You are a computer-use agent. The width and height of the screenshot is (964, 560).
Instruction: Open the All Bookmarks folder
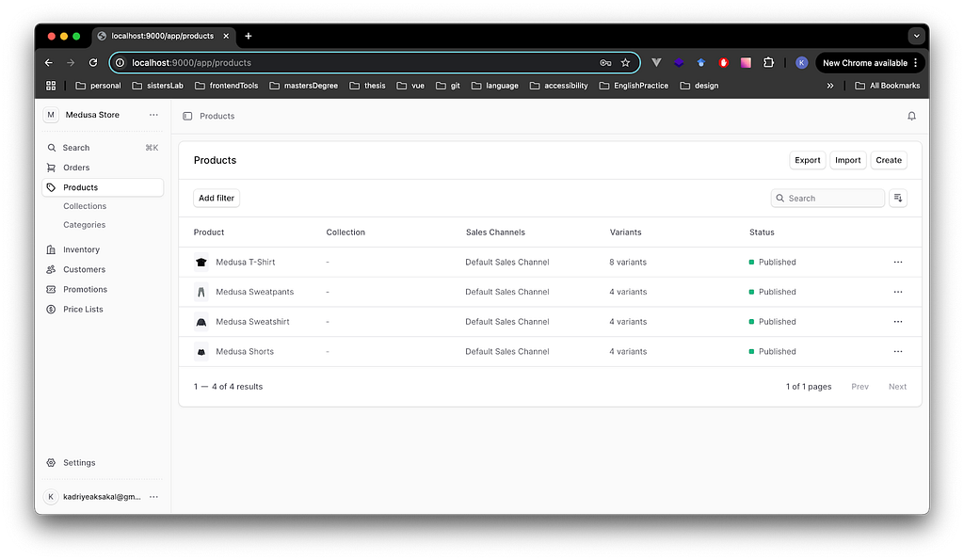(x=887, y=86)
